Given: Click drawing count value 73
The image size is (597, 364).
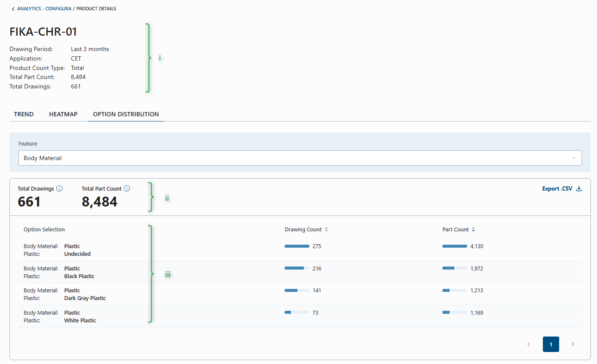Looking at the screenshot, I should coord(315,313).
